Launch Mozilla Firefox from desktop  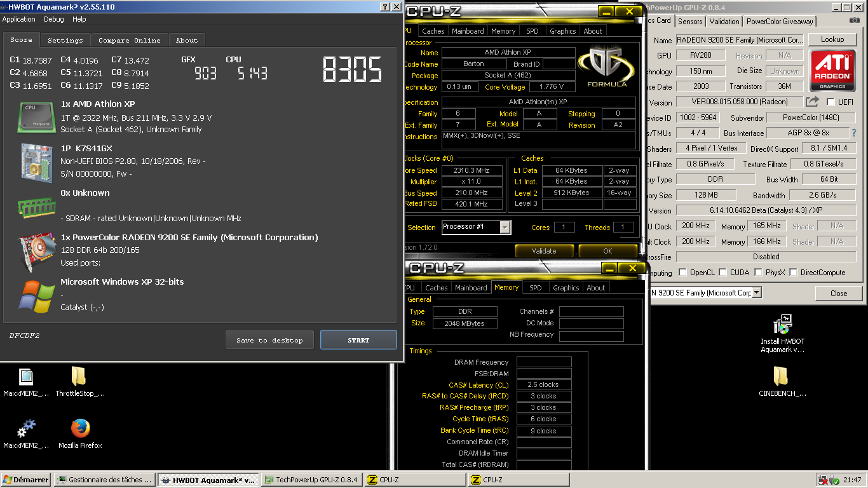[81, 428]
